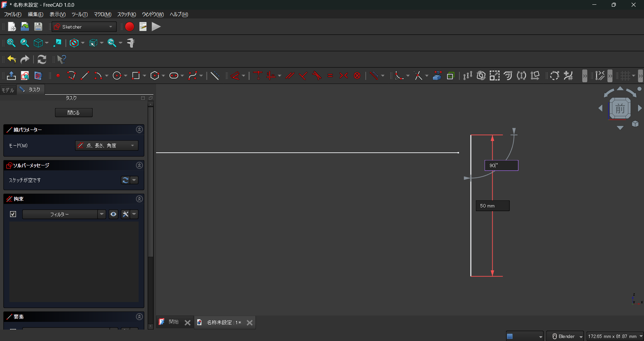Image resolution: width=644 pixels, height=341 pixels.
Task: Open the macro editor notepad icon
Action: pos(143,27)
